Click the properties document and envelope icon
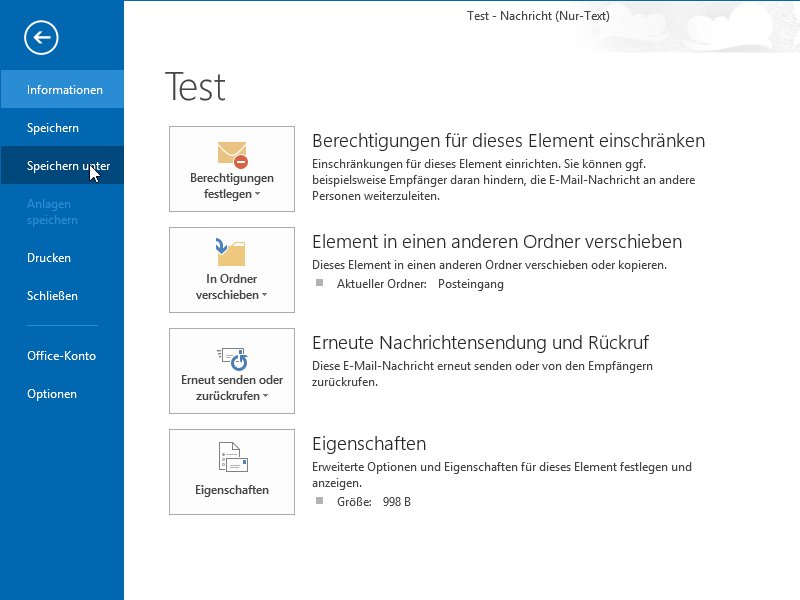800x600 pixels. coord(233,457)
